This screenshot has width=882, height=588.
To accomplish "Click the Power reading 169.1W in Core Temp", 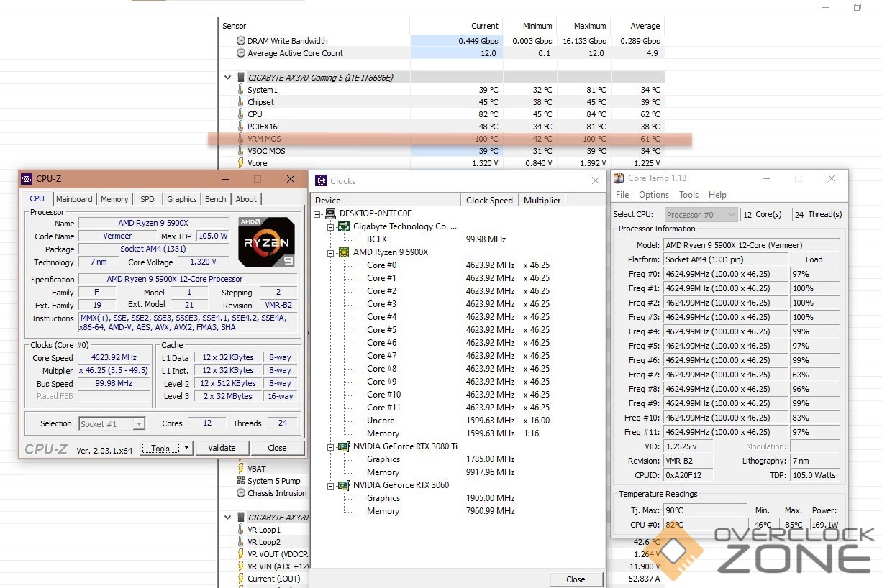I will pyautogui.click(x=825, y=525).
